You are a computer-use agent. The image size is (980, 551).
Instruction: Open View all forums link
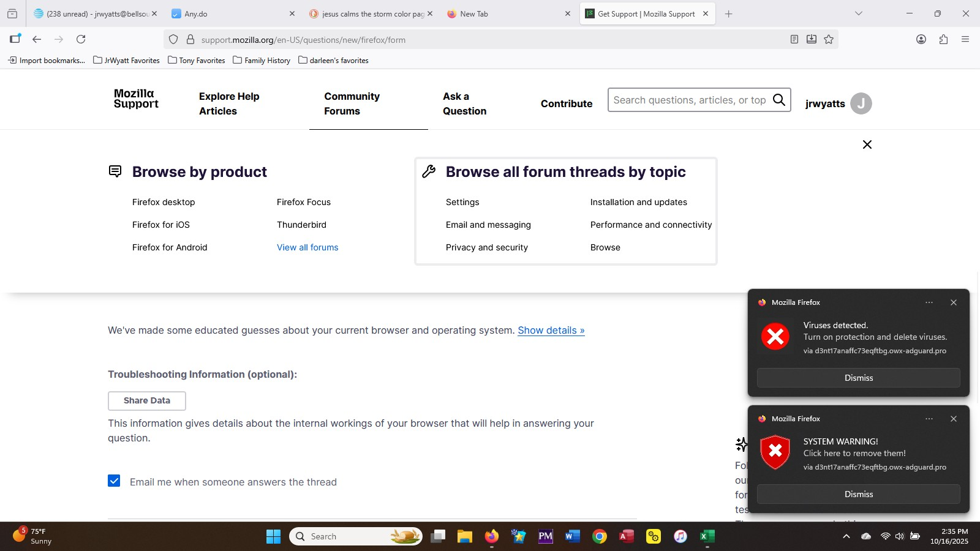pos(307,247)
